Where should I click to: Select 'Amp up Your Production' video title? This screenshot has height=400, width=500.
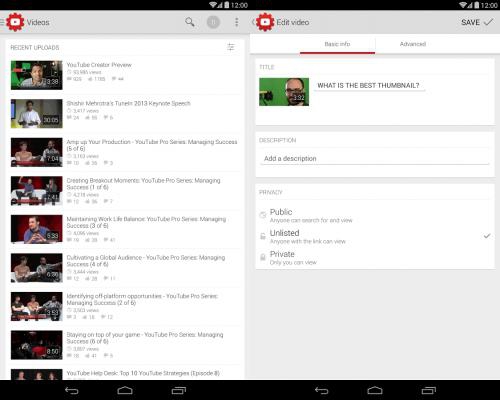152,145
